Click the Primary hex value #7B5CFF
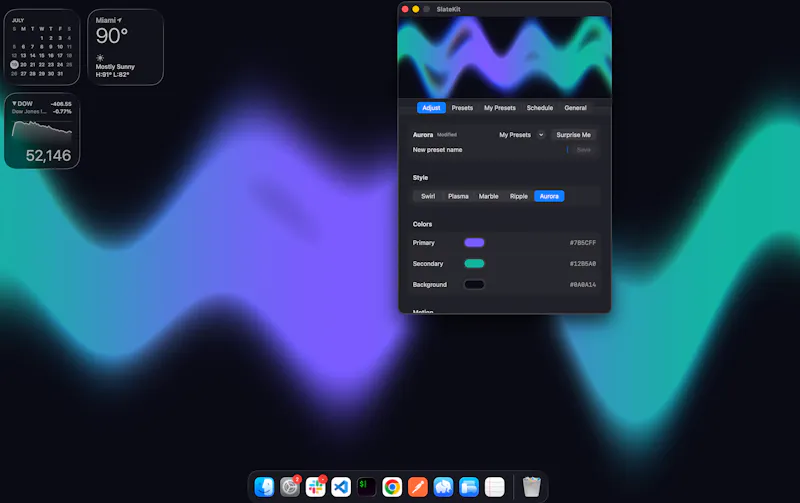 [x=583, y=243]
